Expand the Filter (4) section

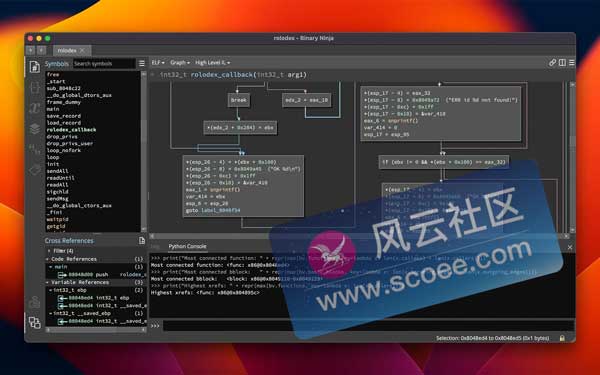(49, 251)
